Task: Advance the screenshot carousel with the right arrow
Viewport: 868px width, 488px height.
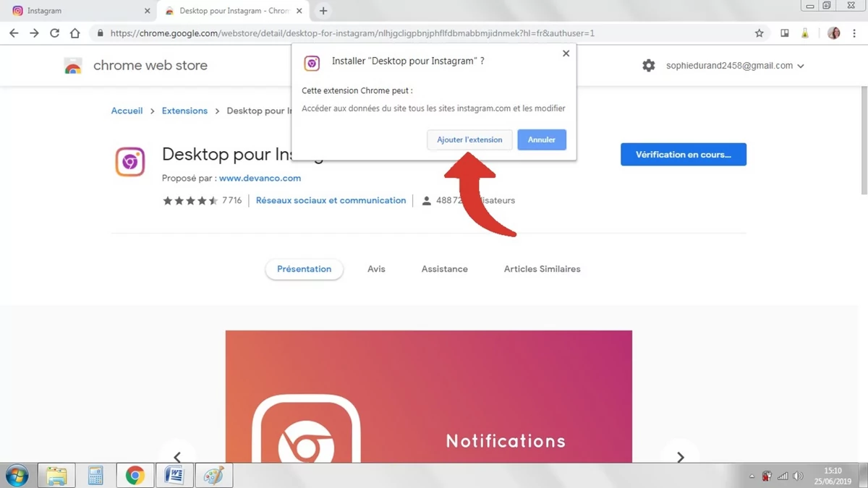Action: point(680,457)
